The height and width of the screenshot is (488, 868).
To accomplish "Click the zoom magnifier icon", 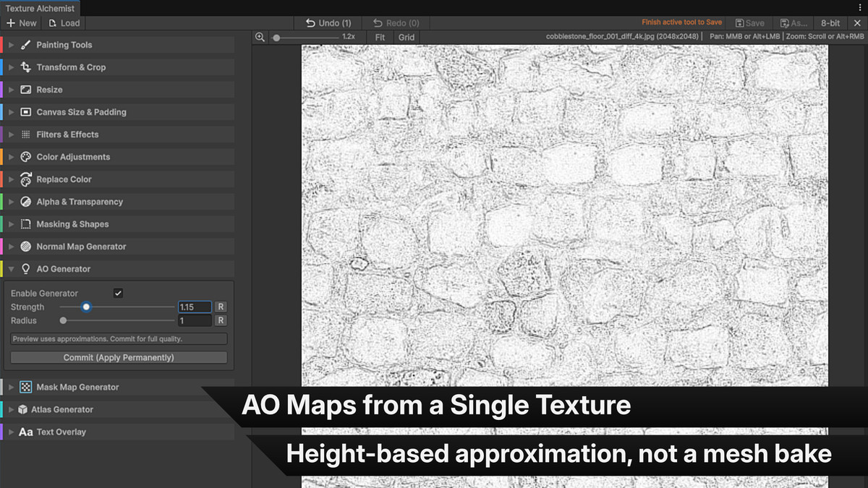I will pos(260,37).
